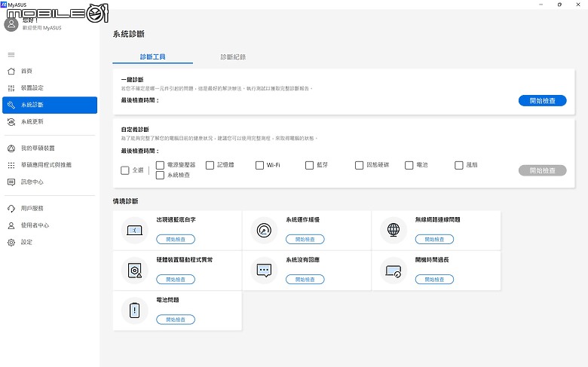
Task: Start check for 無線網路連線問題
Action: pyautogui.click(x=434, y=239)
